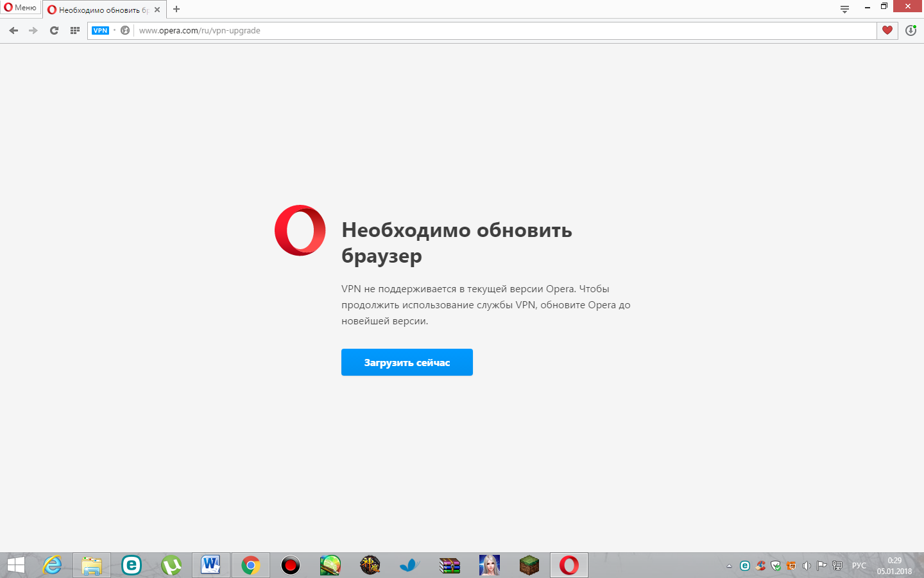Screen dimensions: 924x578
Task: Open a new tab with plus button
Action: [x=176, y=10]
